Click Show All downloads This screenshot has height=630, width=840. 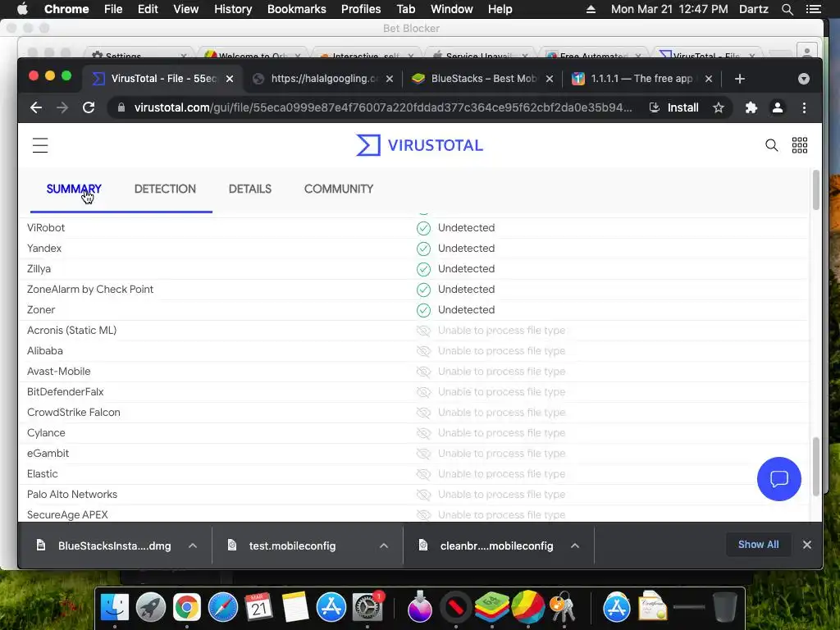pyautogui.click(x=758, y=545)
